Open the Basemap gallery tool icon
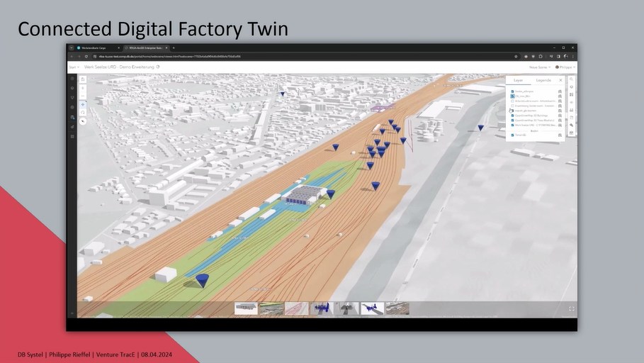 pyautogui.click(x=571, y=94)
